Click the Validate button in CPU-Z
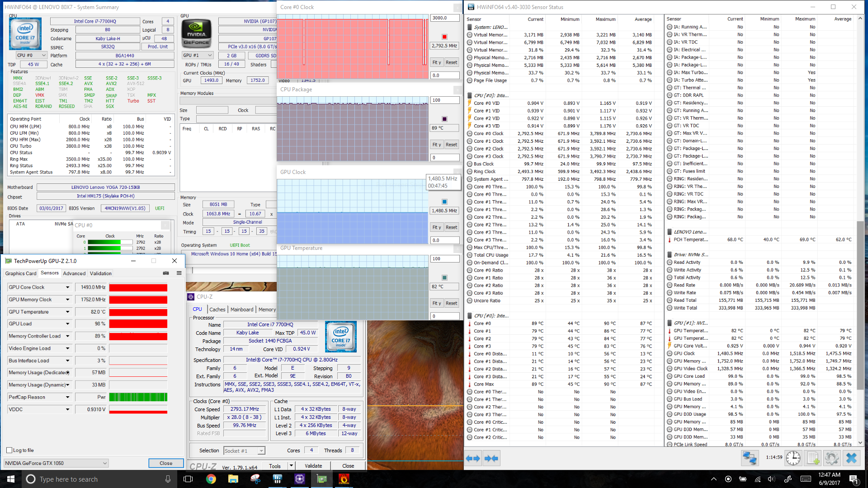The height and width of the screenshot is (488, 868). tap(313, 466)
